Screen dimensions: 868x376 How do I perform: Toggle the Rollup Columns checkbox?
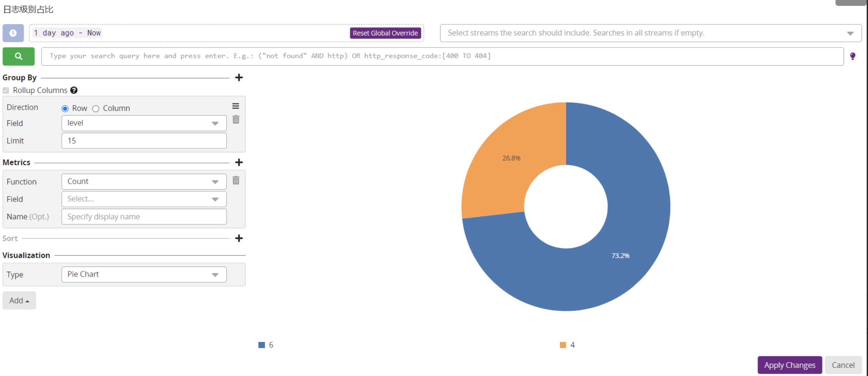pos(6,91)
